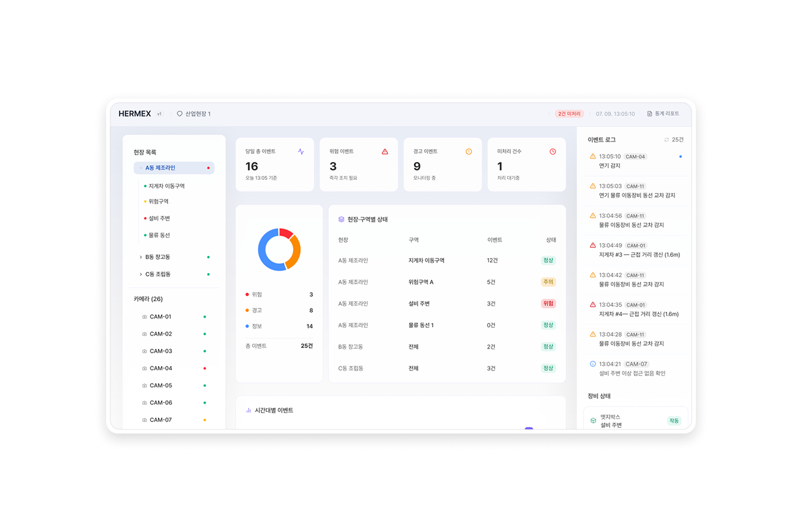Image resolution: width=802 pixels, height=532 pixels.
Task: Click the 07. 09. 13:05:10 timestamp in header
Action: [x=615, y=114]
